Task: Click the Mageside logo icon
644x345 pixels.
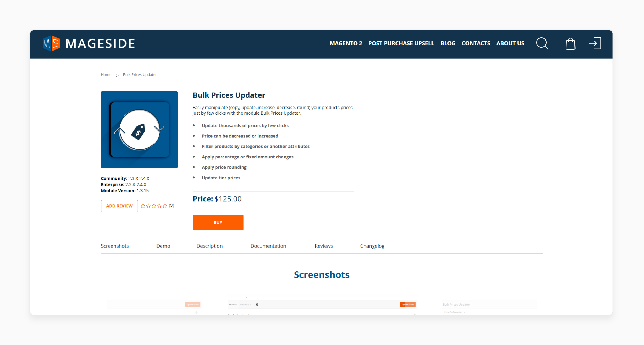Action: pyautogui.click(x=51, y=43)
